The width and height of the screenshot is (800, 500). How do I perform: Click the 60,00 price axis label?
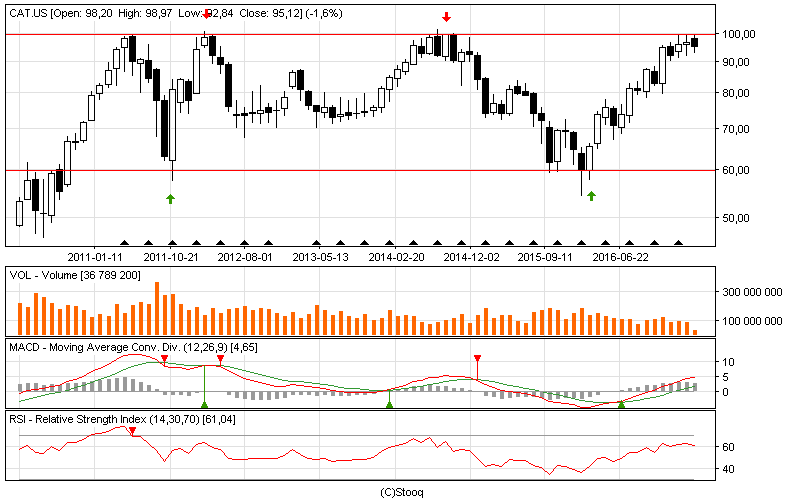click(x=735, y=170)
